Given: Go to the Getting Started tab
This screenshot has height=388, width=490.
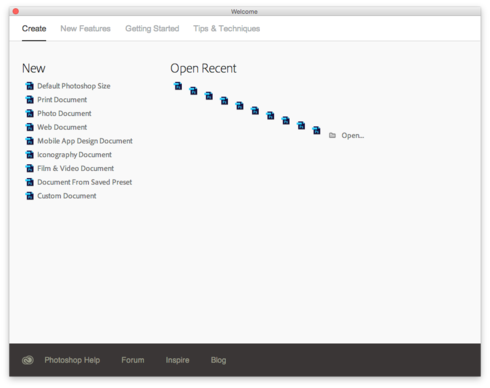Looking at the screenshot, I should pos(152,29).
